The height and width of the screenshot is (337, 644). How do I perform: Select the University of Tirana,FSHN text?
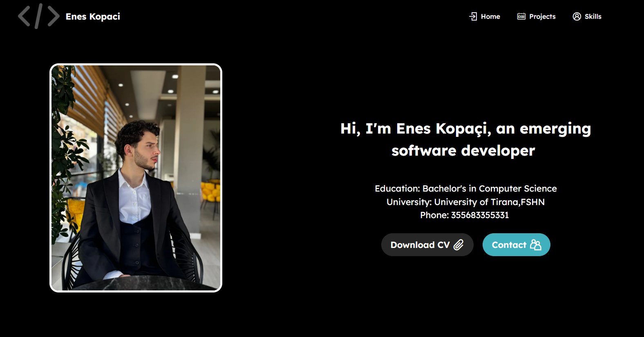pyautogui.click(x=489, y=202)
